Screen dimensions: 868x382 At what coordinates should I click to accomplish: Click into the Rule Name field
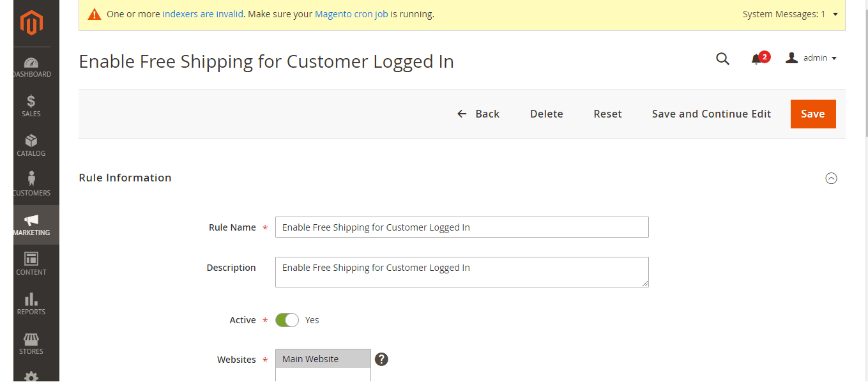tap(461, 227)
